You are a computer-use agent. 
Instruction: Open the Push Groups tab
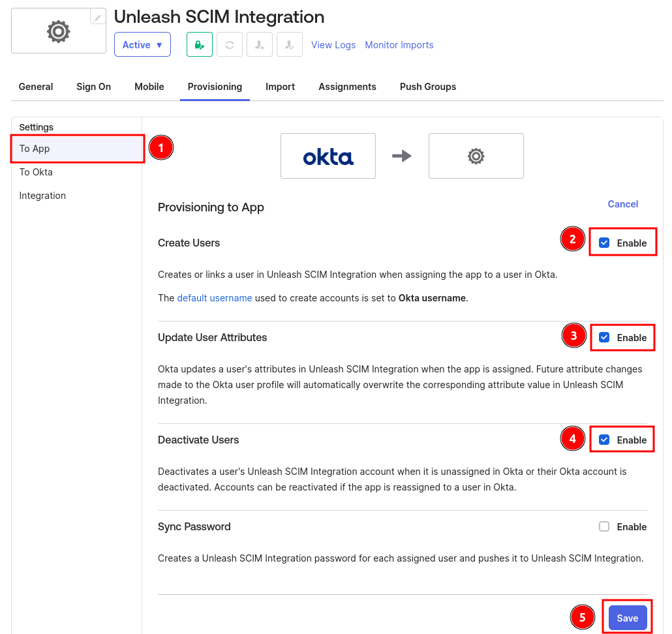(428, 86)
